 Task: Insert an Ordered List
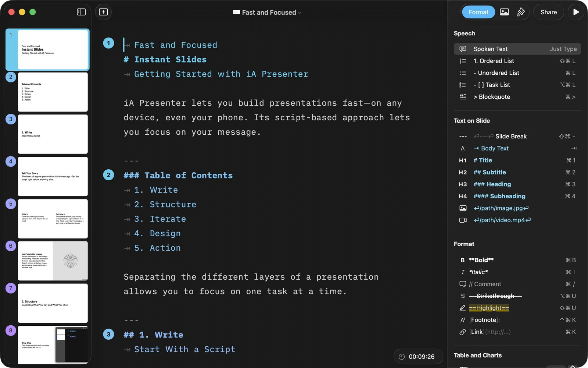coord(517,61)
